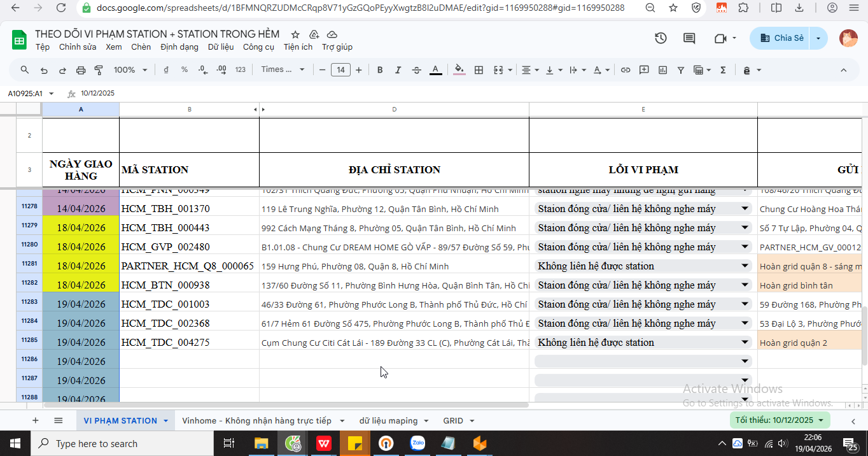This screenshot has width=868, height=456.
Task: Click the Windows Start button
Action: [14, 443]
